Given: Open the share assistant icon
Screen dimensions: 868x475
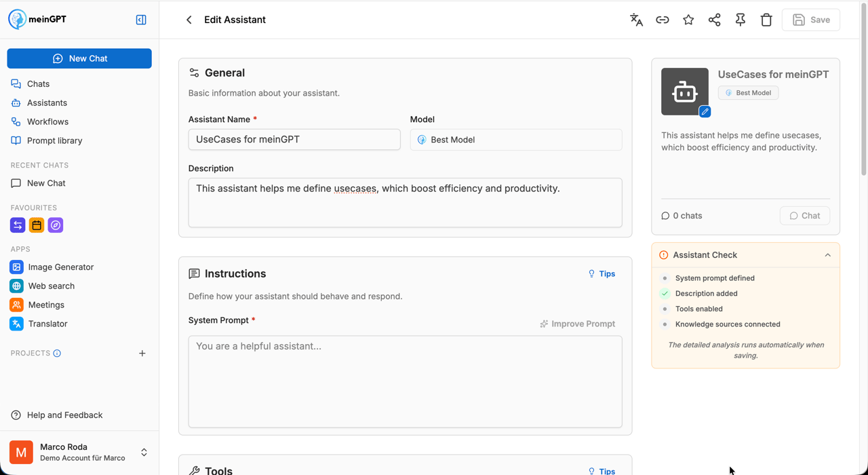Looking at the screenshot, I should [x=714, y=20].
